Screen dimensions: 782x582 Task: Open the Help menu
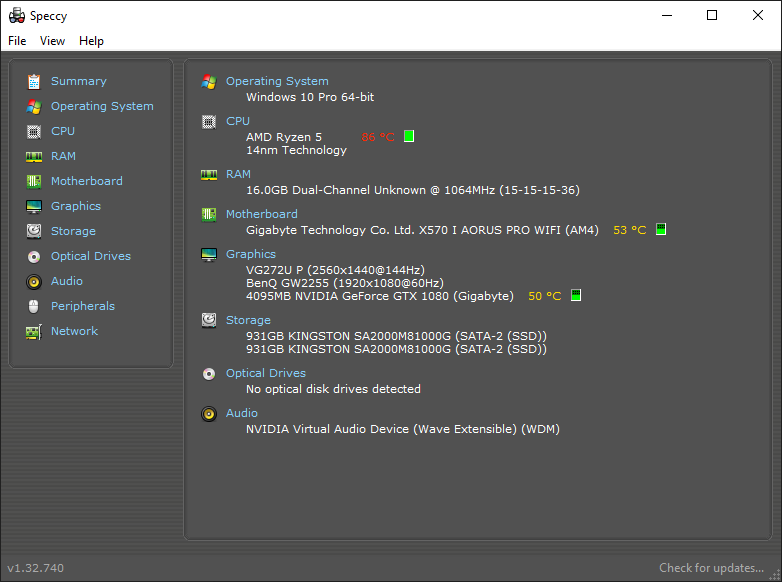click(x=91, y=41)
